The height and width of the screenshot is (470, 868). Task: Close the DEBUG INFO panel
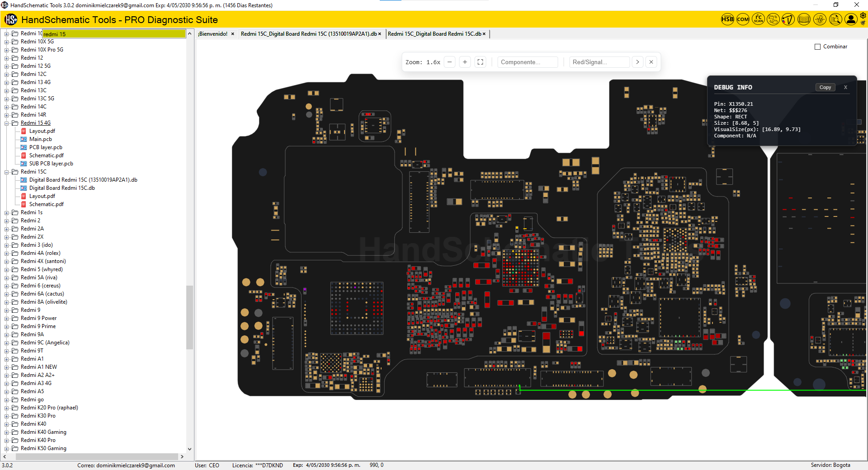[x=845, y=87]
